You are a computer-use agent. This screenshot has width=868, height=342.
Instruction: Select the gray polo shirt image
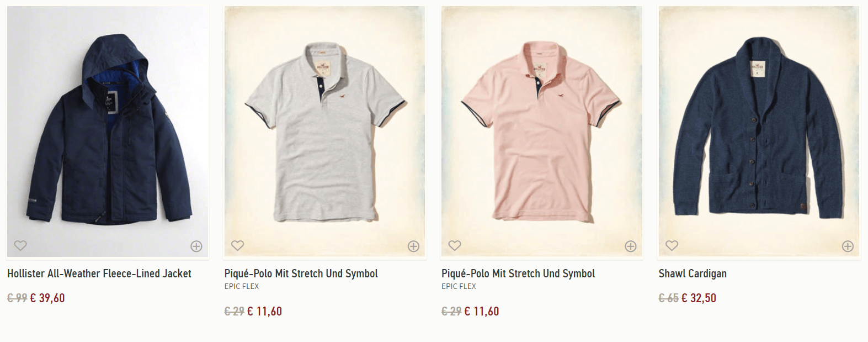[324, 133]
